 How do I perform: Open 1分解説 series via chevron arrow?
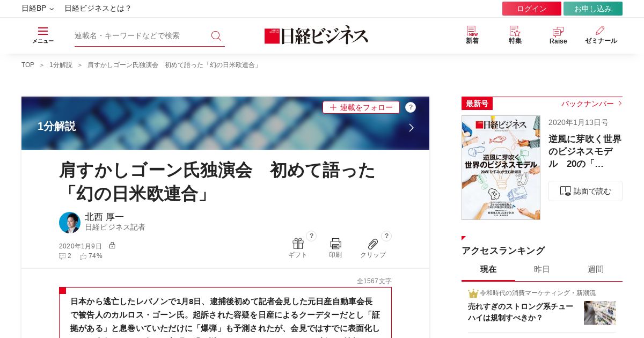click(x=411, y=128)
